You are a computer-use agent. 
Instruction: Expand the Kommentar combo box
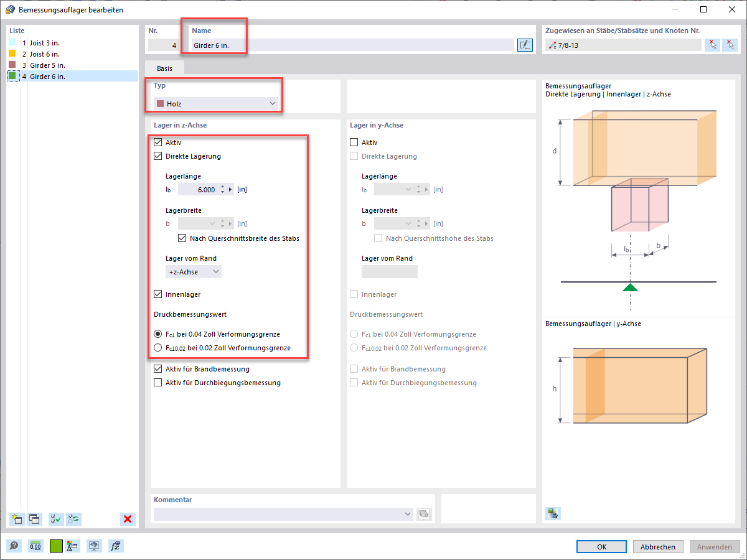(x=408, y=514)
